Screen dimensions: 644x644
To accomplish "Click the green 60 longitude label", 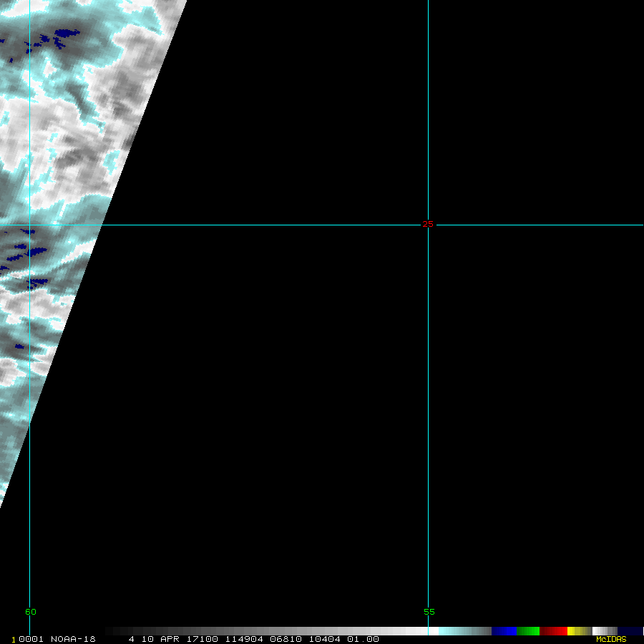I will 30,612.
